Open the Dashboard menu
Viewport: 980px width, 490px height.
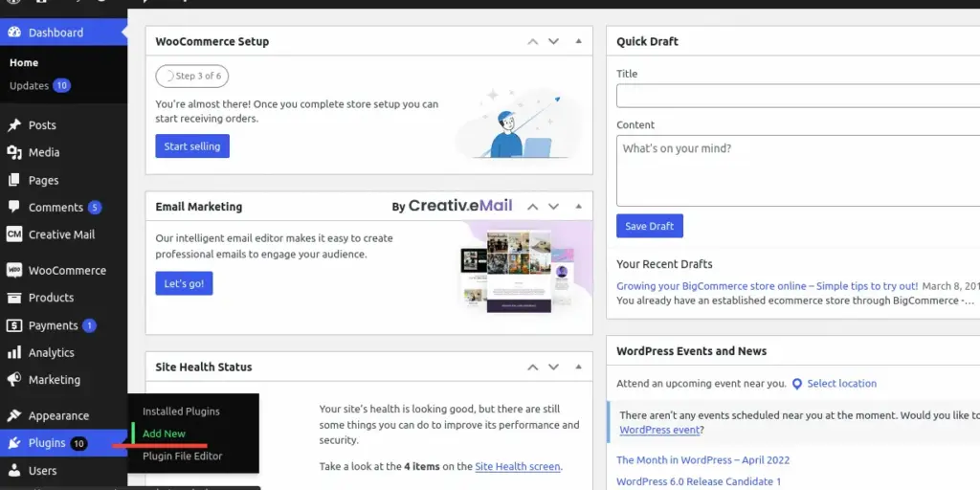pyautogui.click(x=64, y=33)
